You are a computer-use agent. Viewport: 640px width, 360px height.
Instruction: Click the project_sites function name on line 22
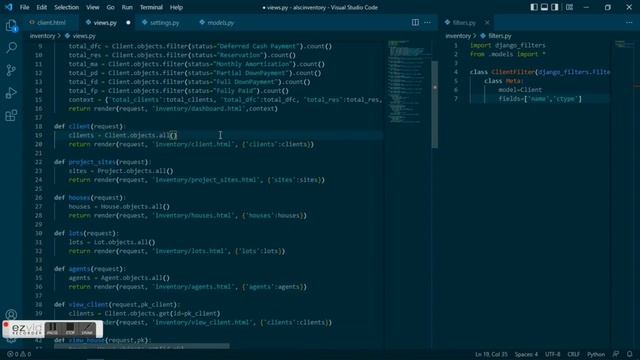92,162
